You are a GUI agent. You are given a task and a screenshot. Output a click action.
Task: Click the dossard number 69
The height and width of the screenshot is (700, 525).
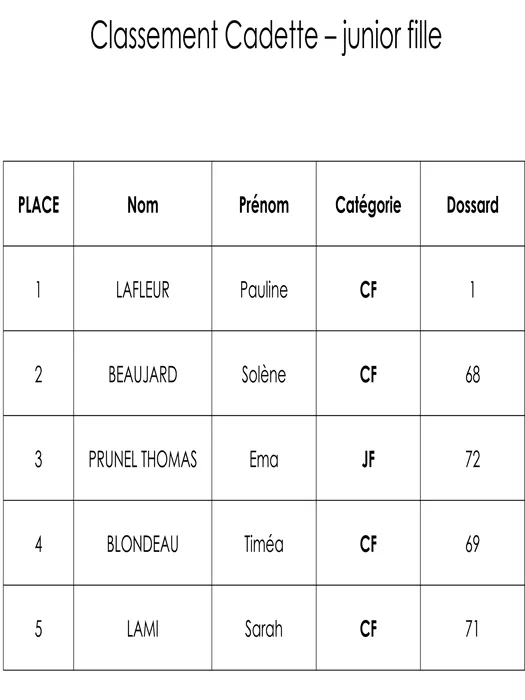click(x=473, y=544)
